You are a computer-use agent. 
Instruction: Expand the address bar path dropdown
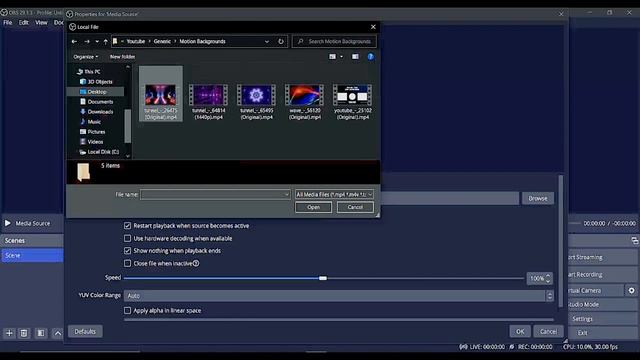[267, 41]
